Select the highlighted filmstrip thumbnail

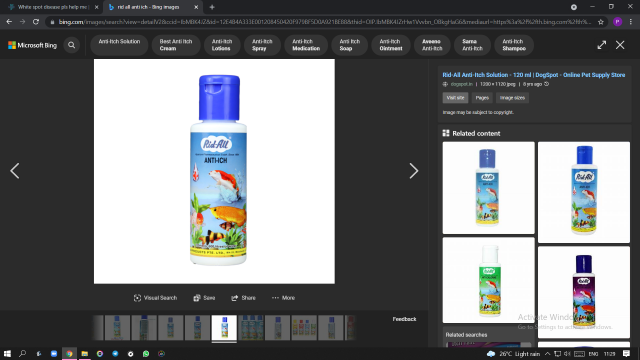pos(224,327)
